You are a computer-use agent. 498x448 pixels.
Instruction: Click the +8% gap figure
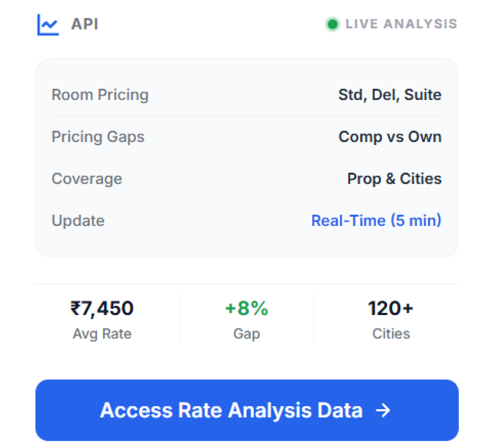coord(247,309)
